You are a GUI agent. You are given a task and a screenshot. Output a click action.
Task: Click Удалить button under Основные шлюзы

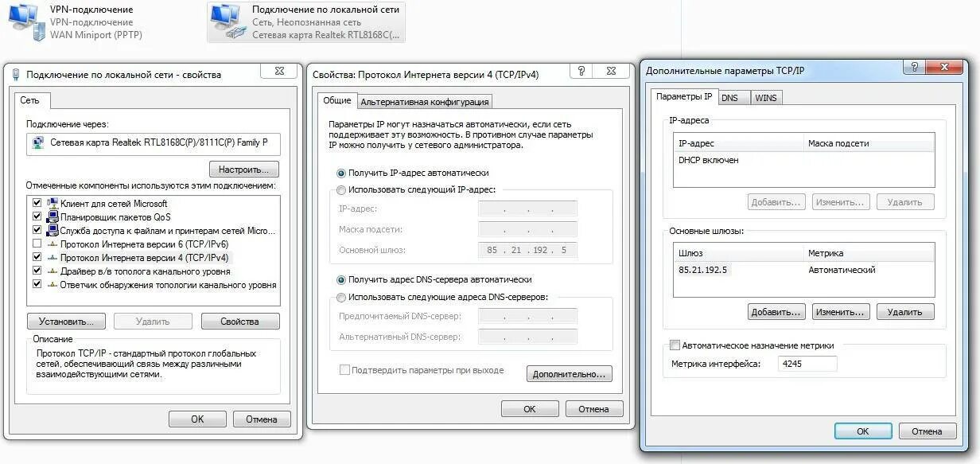tap(905, 312)
